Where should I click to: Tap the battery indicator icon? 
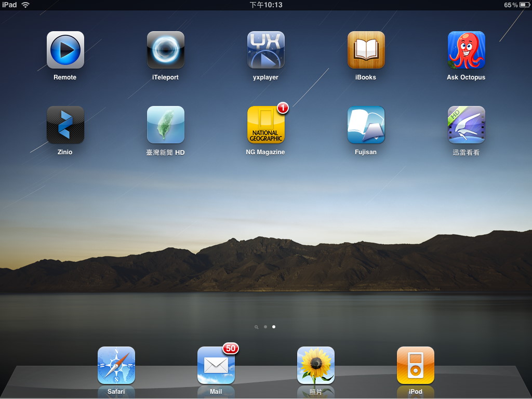coord(525,5)
